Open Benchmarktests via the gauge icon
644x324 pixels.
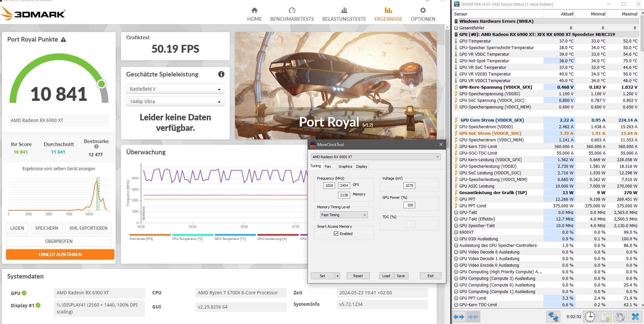(x=292, y=10)
